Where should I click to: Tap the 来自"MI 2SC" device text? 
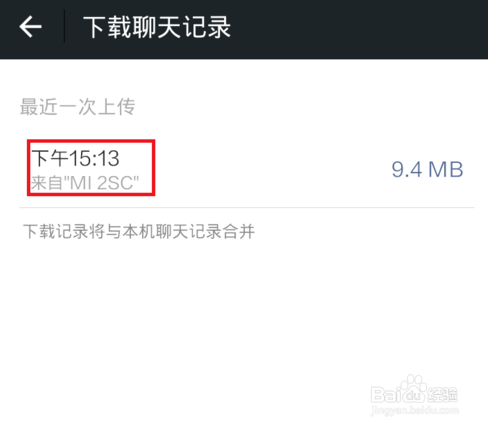(x=85, y=183)
